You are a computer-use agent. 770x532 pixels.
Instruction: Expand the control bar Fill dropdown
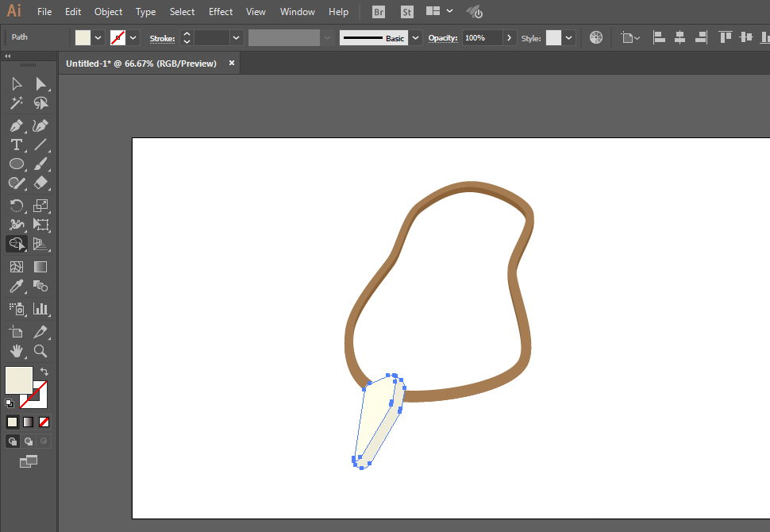[98, 38]
